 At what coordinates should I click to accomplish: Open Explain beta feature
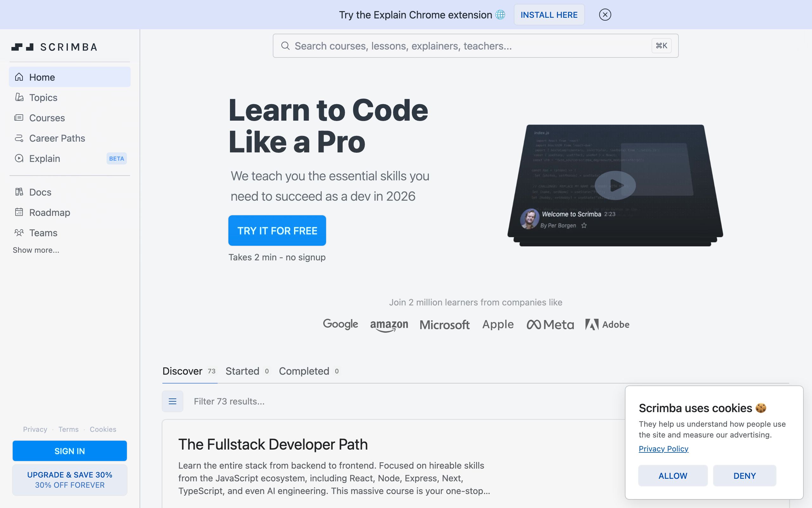tap(70, 158)
